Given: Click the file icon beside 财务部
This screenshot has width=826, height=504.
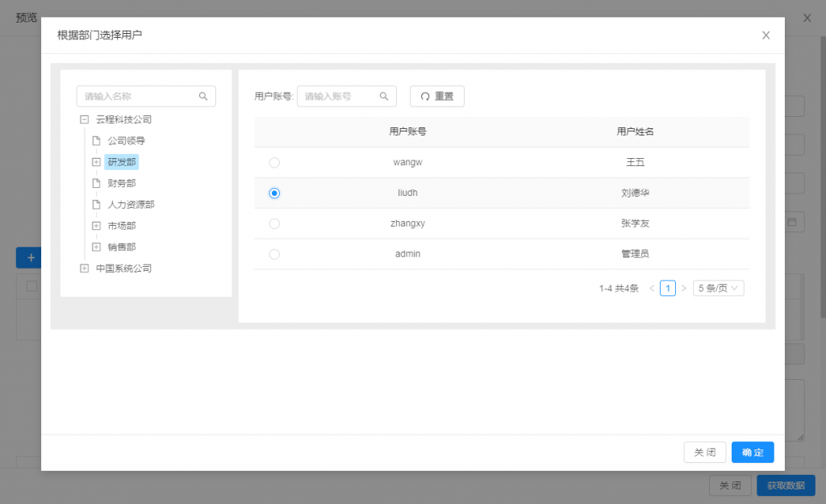Looking at the screenshot, I should [x=96, y=183].
